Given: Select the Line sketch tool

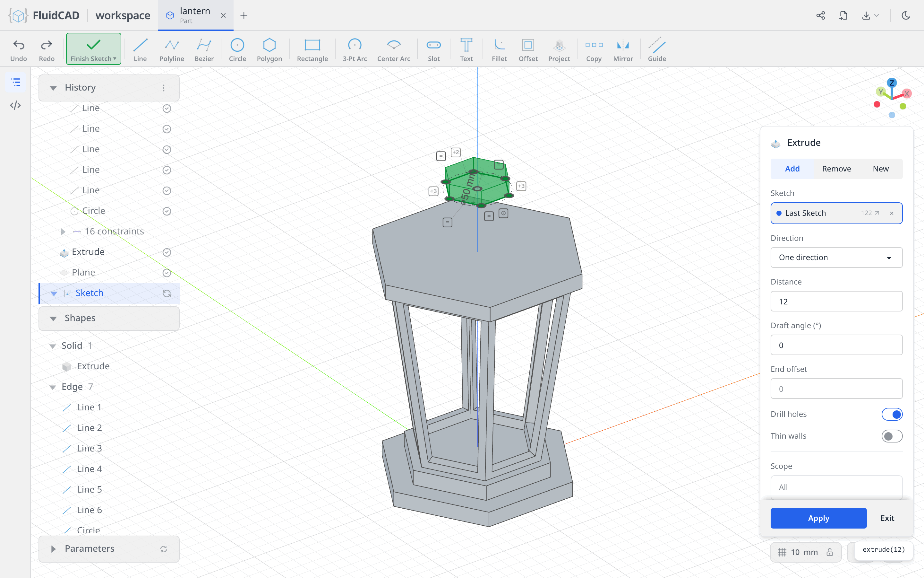Looking at the screenshot, I should pos(140,50).
